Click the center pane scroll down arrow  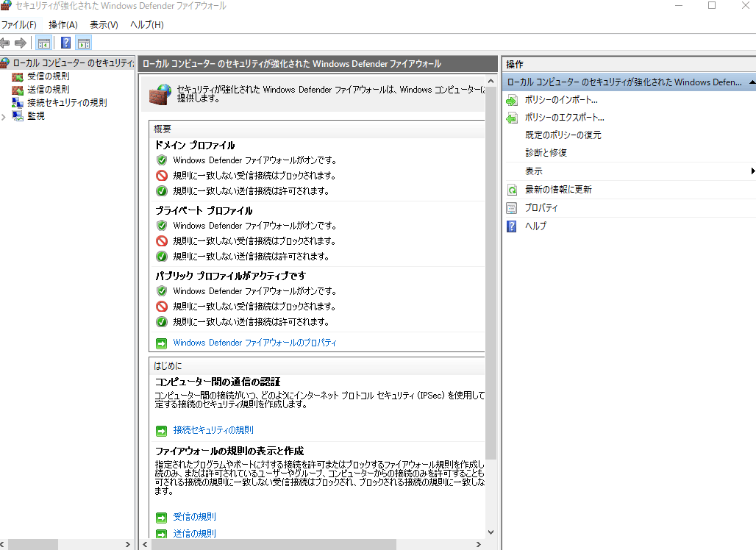tap(491, 532)
